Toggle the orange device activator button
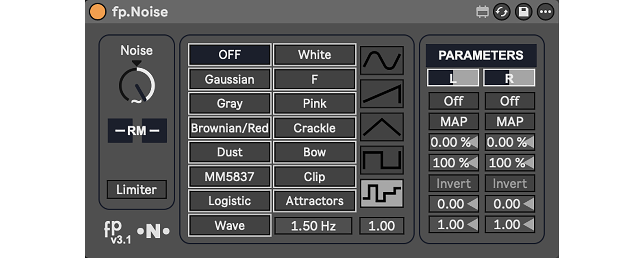644x258 pixels. point(98,12)
